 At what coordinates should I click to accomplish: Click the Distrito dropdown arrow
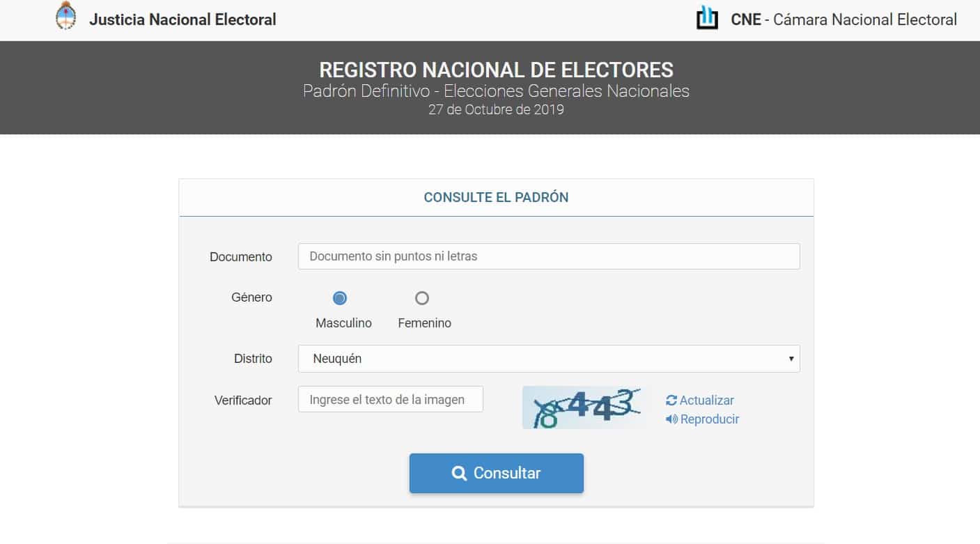(791, 359)
